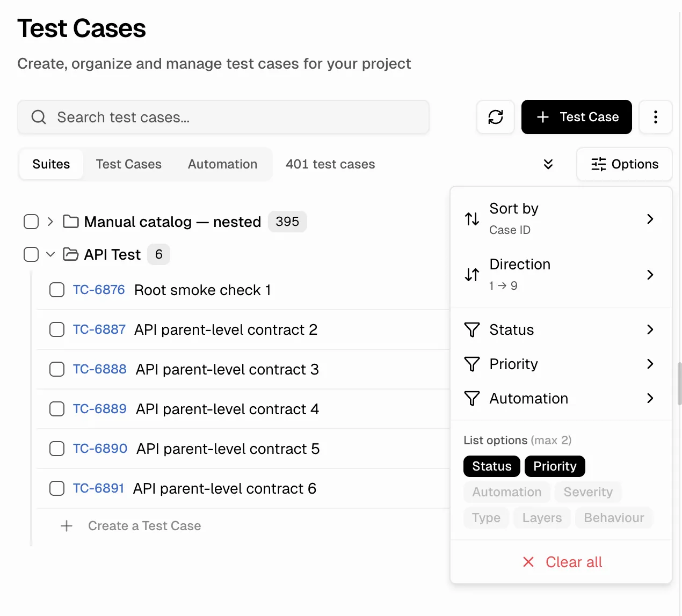Open the Options panel via sliders icon
This screenshot has width=682, height=616.
click(624, 164)
